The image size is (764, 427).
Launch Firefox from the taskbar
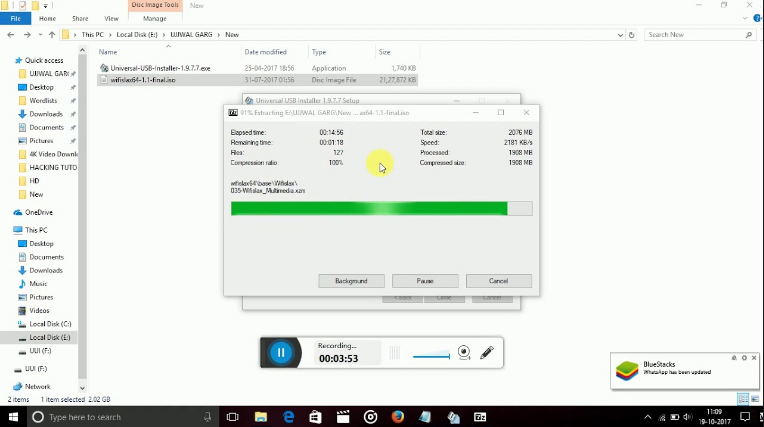(398, 417)
